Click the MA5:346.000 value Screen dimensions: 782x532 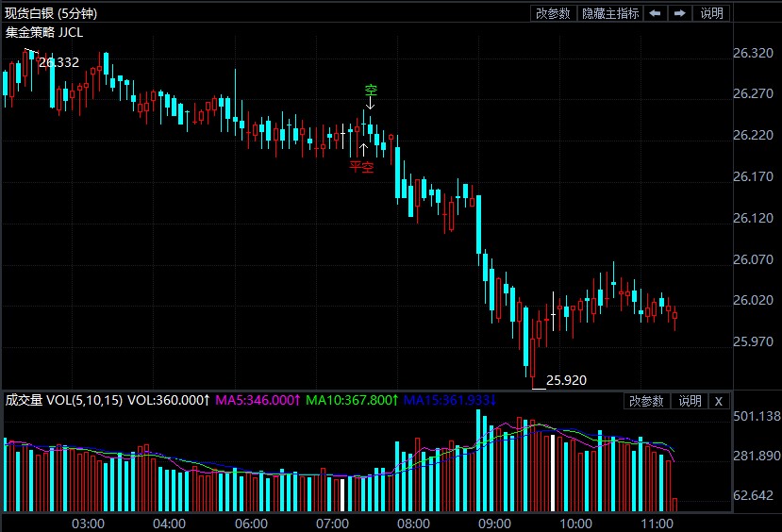(x=258, y=400)
